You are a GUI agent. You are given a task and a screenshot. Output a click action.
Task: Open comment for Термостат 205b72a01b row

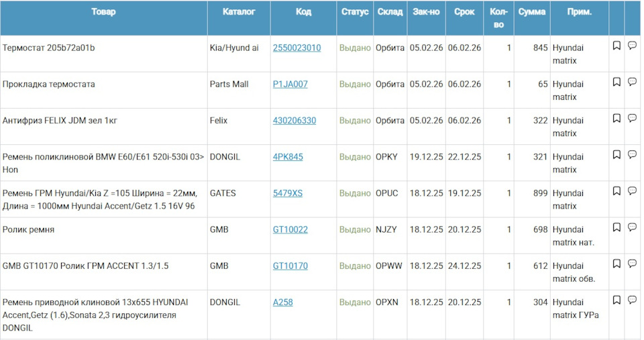point(632,45)
